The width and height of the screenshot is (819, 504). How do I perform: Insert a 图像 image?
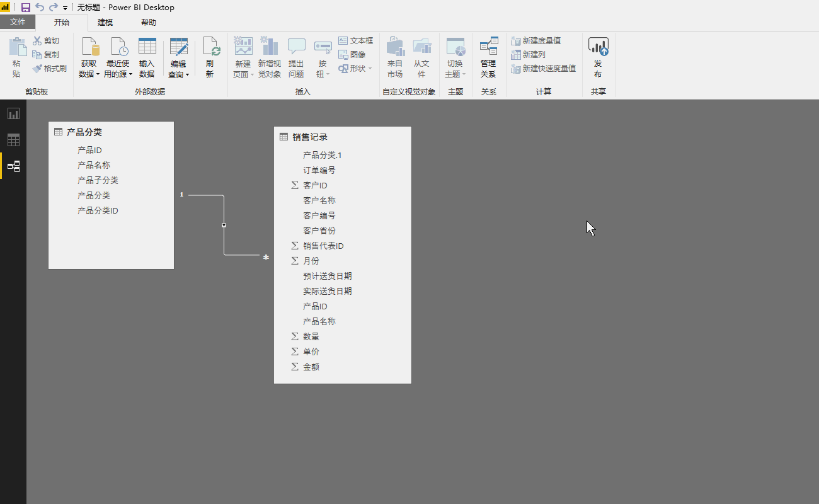pos(352,55)
